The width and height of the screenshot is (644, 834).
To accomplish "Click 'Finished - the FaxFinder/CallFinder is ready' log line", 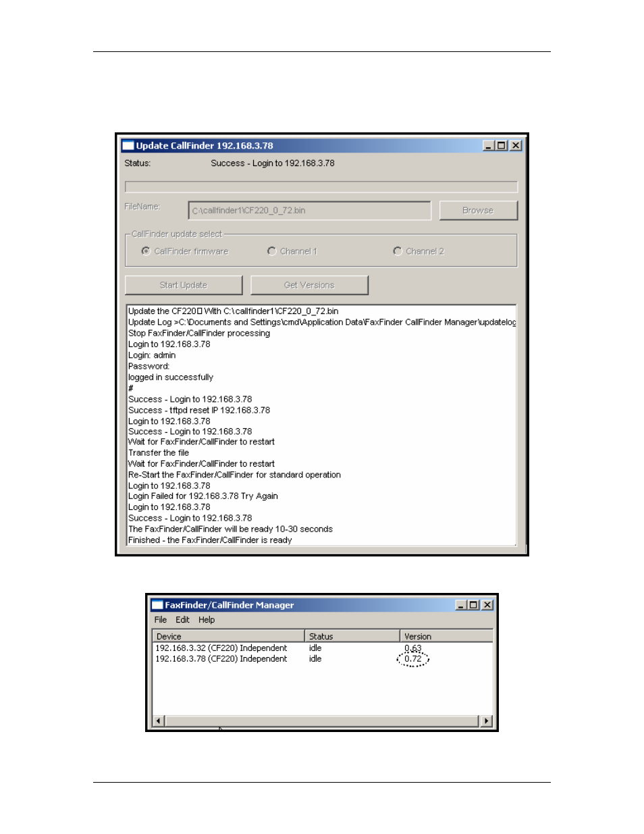I will (210, 540).
